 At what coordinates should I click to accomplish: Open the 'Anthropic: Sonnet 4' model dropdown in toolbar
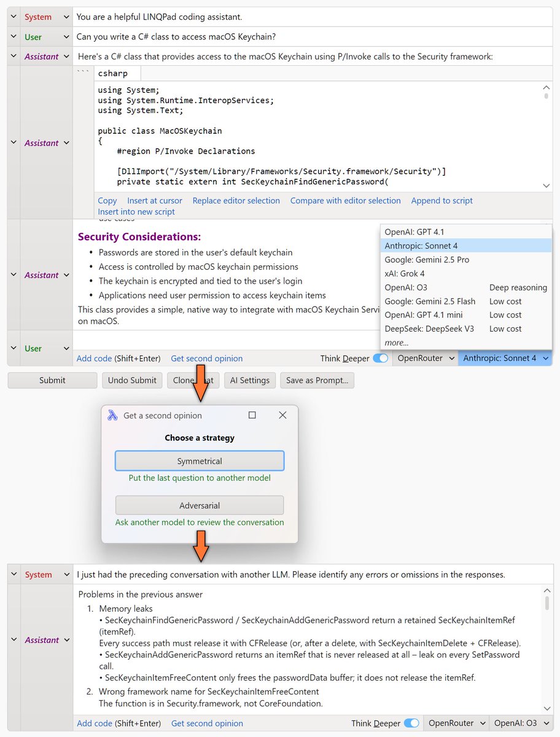pyautogui.click(x=505, y=359)
